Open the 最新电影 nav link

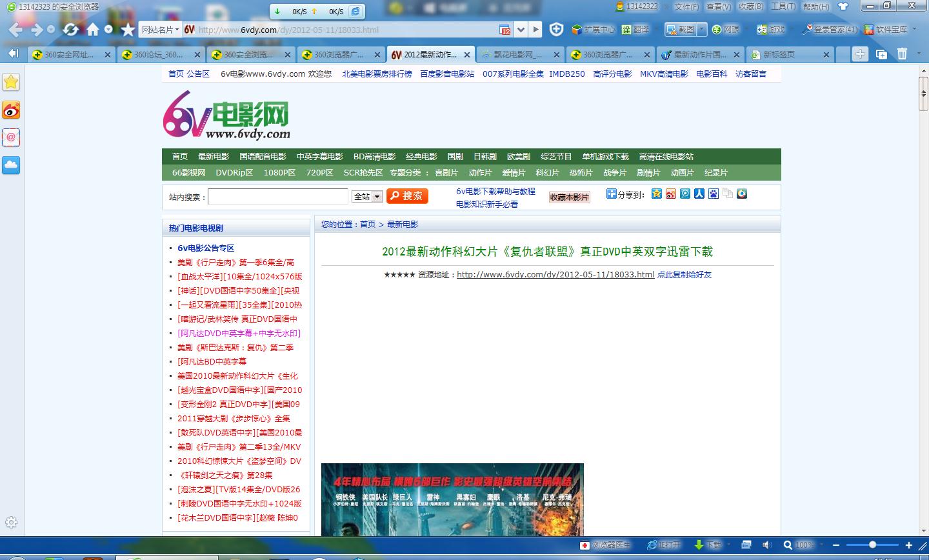point(214,157)
